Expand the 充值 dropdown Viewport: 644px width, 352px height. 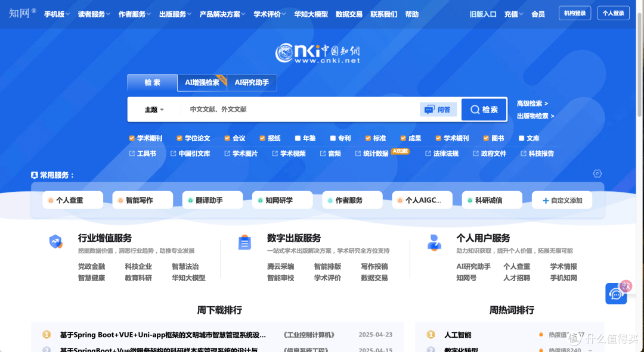514,14
